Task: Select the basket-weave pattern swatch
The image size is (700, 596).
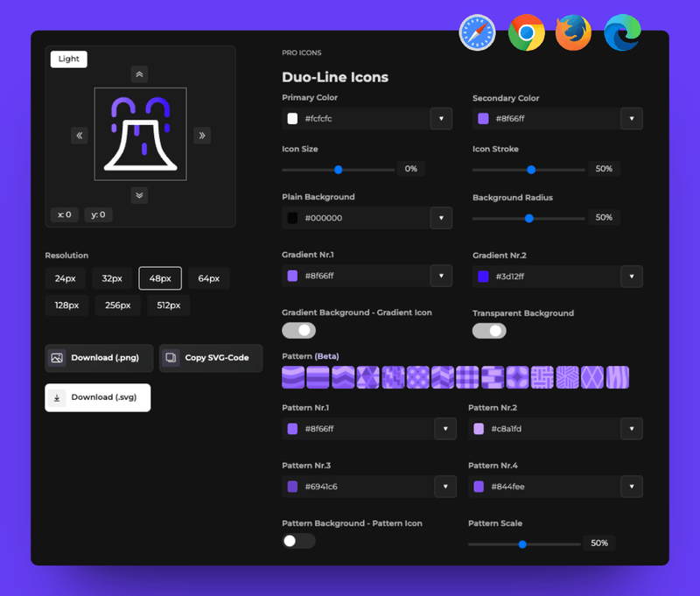Action: tap(542, 377)
